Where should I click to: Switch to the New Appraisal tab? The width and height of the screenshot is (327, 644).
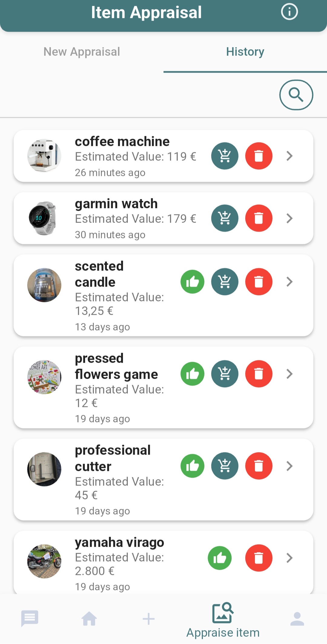[82, 52]
